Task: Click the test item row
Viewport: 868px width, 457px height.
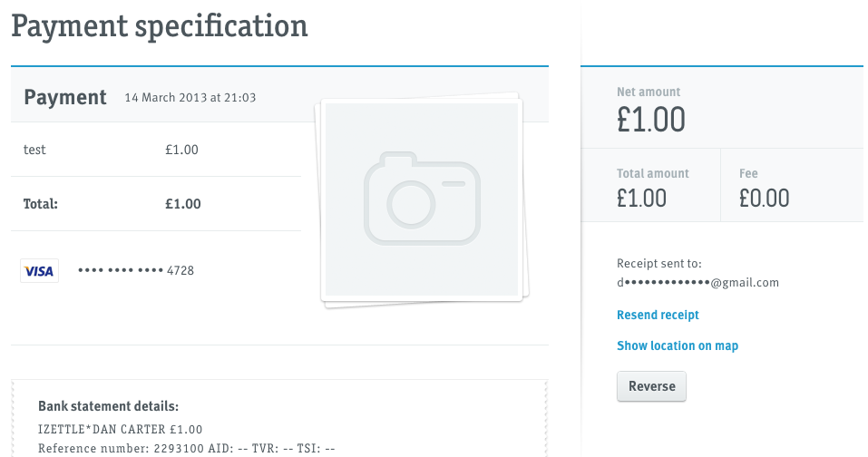Action: pyautogui.click(x=156, y=150)
